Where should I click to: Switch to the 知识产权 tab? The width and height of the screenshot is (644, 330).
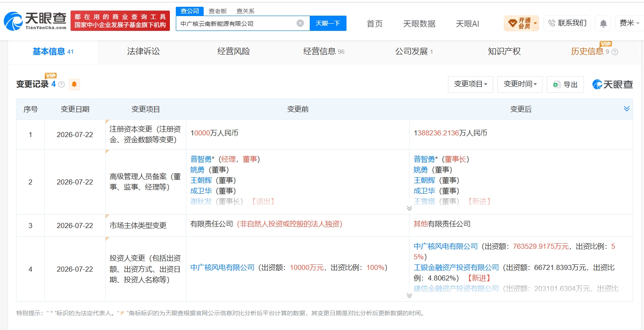tap(504, 52)
